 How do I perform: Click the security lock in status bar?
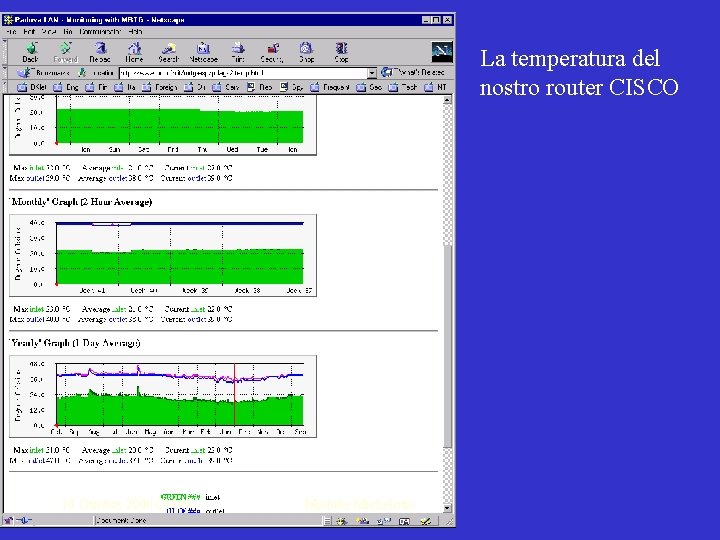click(8, 520)
